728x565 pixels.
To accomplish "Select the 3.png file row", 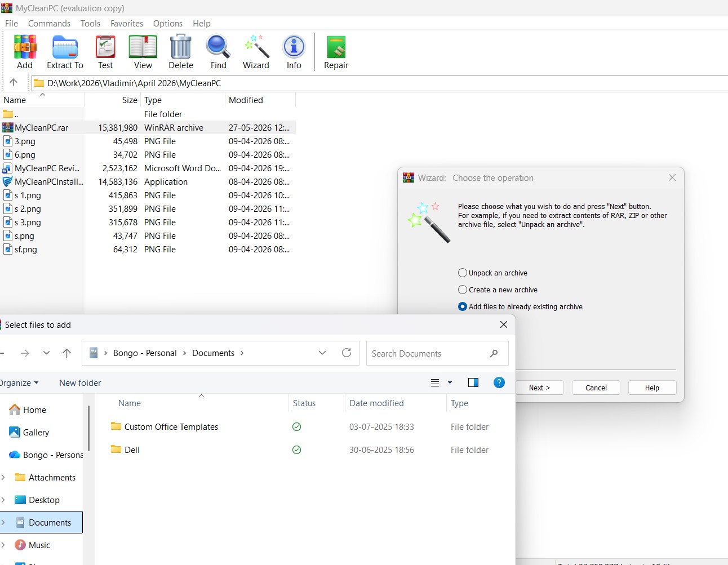I will pos(148,141).
